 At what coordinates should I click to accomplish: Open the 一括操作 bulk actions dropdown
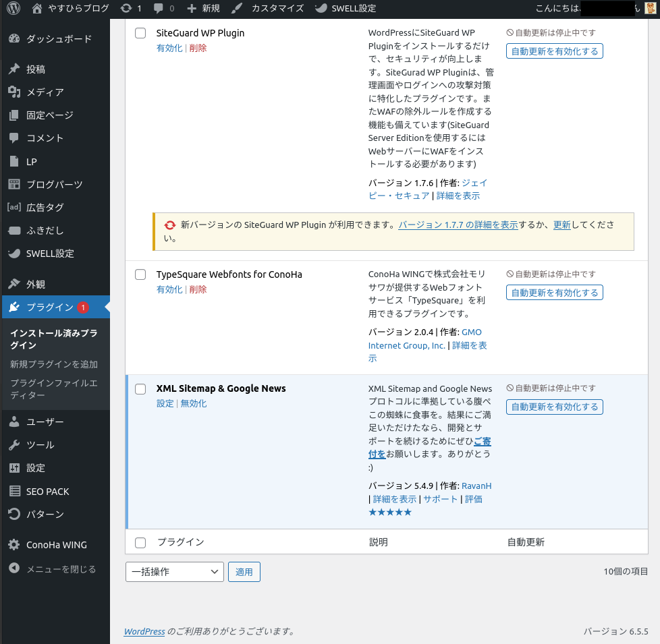pos(174,572)
